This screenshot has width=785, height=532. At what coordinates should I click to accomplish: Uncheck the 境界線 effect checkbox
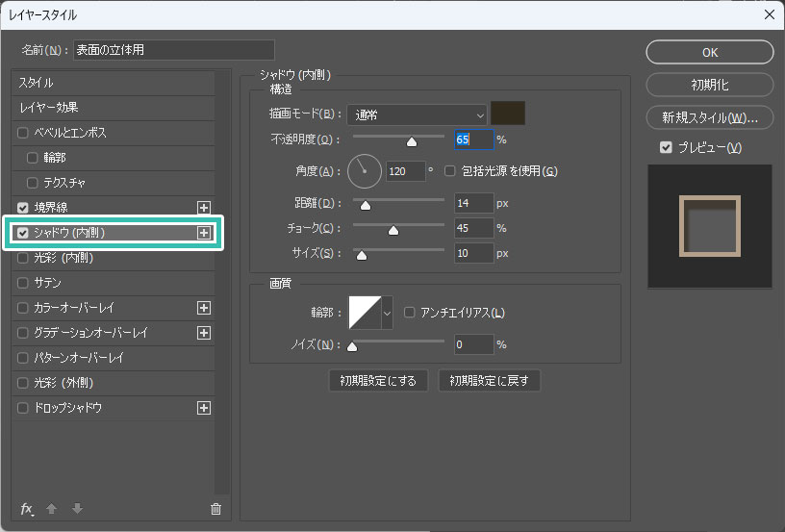(22, 208)
